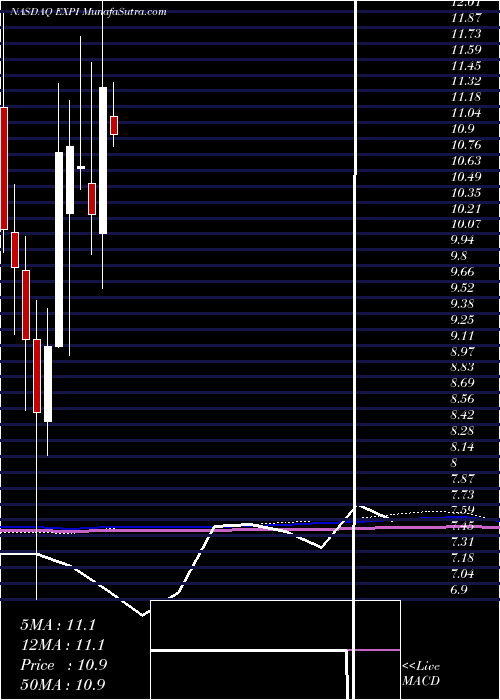Pick the 10.49 price axis label
500x700 pixels.
[466, 177]
